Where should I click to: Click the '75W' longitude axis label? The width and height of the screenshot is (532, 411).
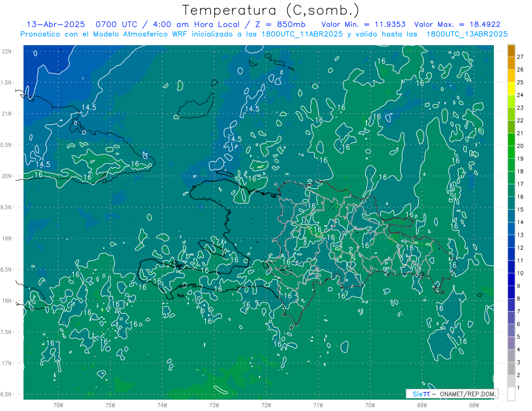110,405
